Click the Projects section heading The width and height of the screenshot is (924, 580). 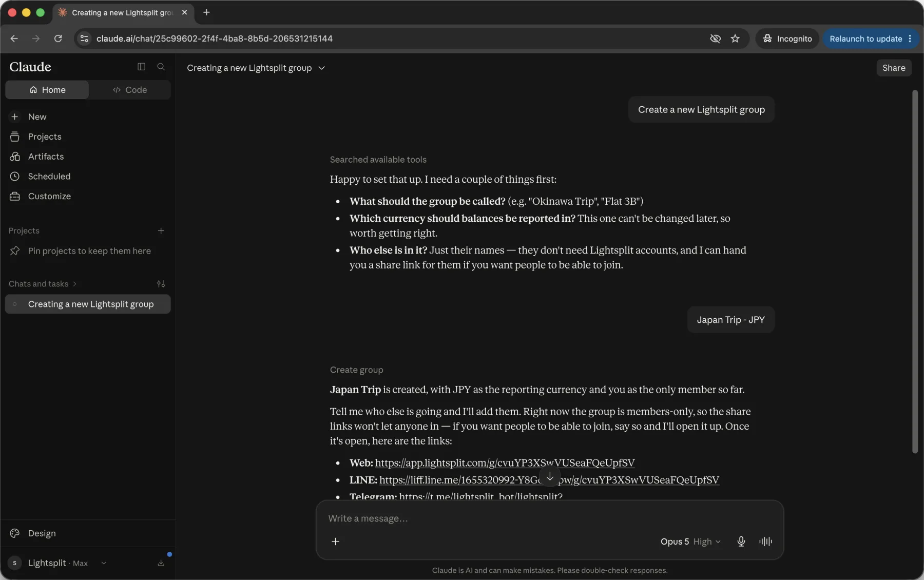[x=24, y=231]
